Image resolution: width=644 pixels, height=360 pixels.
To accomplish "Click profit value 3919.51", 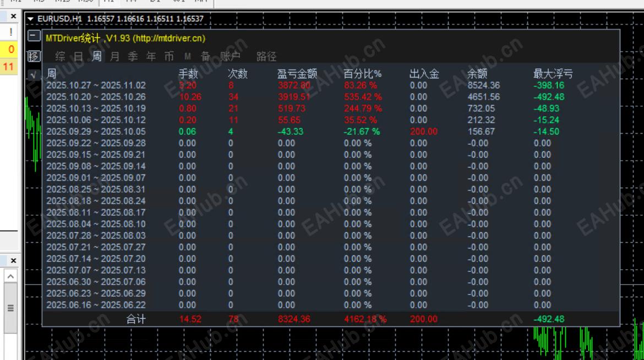I will click(294, 97).
